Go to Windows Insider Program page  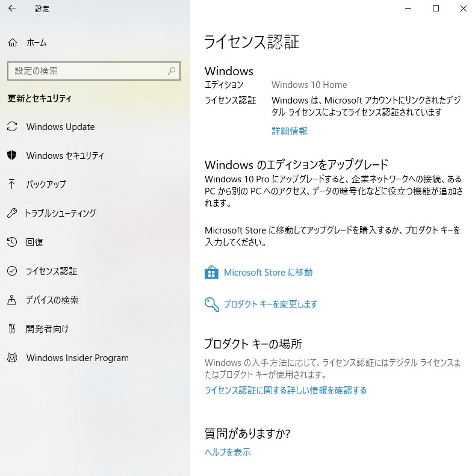click(x=77, y=358)
